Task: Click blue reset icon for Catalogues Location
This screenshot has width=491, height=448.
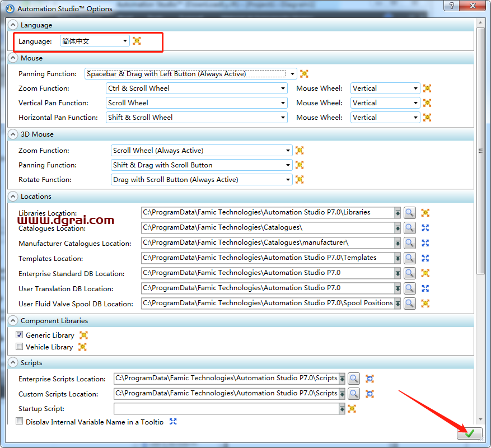Action: pos(425,228)
